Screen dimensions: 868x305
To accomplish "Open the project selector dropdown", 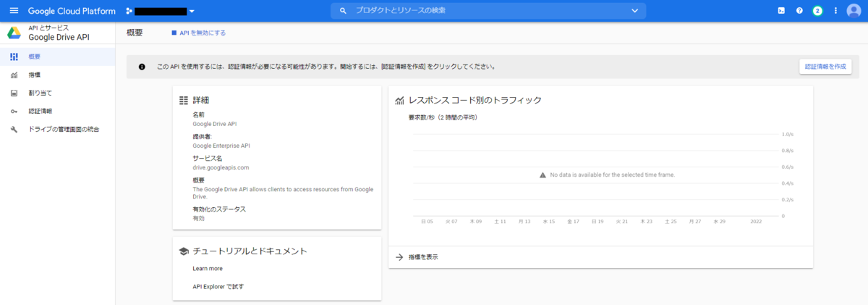I will pyautogui.click(x=160, y=11).
